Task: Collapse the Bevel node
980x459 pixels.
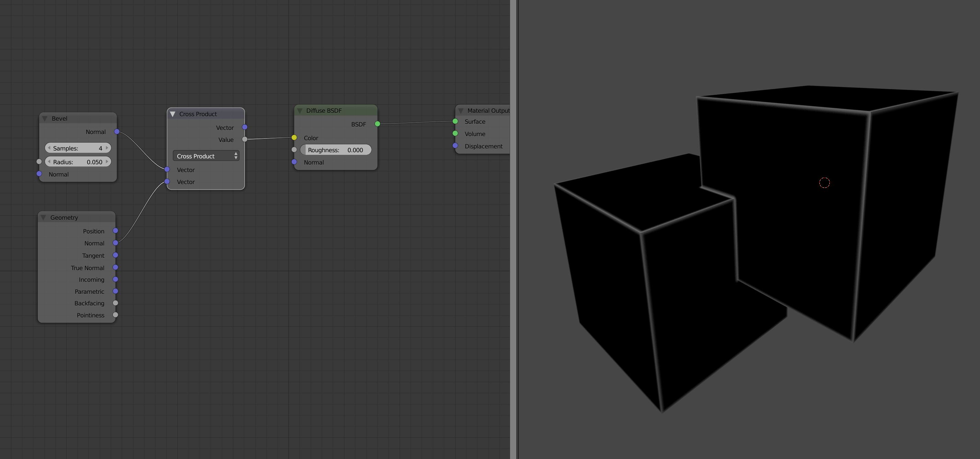Action: pos(45,118)
